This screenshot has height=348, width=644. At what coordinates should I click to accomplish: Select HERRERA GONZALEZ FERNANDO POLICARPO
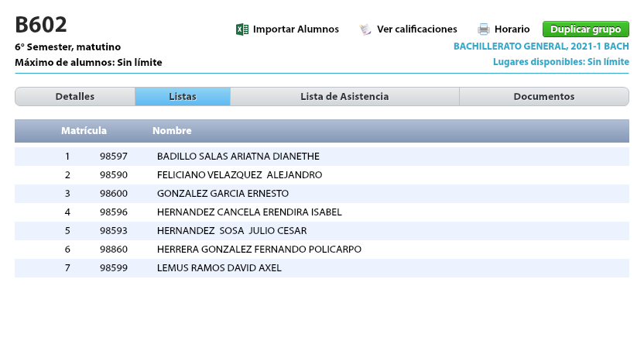[x=259, y=250]
